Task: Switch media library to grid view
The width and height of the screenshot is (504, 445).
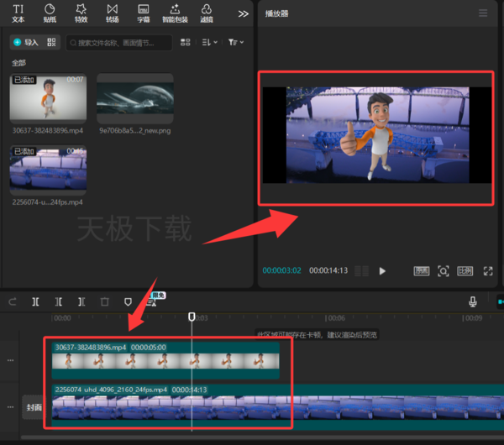Action: coord(185,42)
